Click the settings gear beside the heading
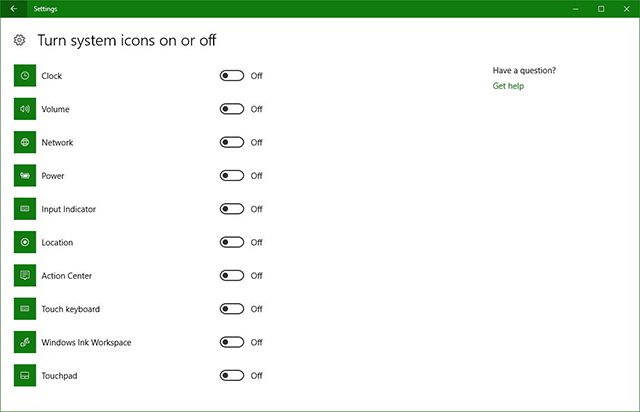The height and width of the screenshot is (412, 640). (19, 41)
